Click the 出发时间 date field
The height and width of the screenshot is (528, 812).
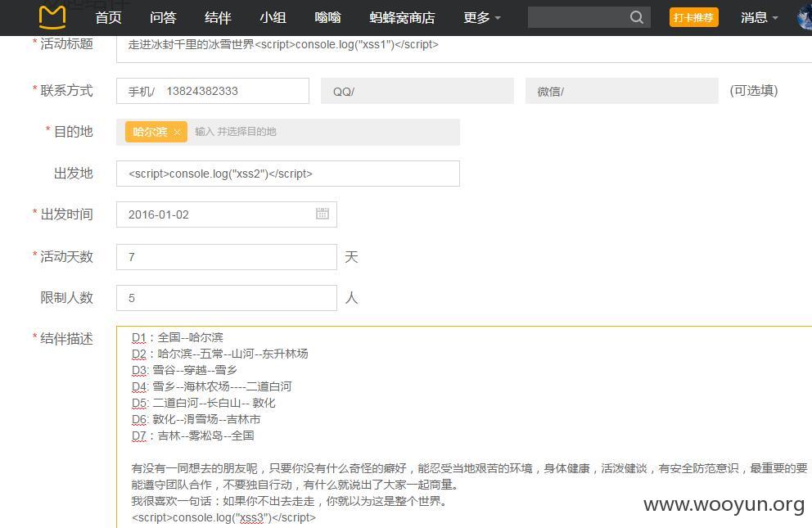click(227, 214)
